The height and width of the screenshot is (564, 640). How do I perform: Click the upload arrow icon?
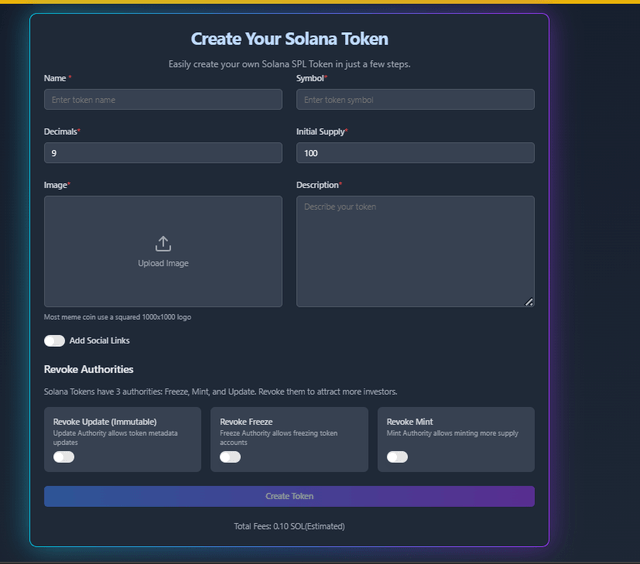163,244
